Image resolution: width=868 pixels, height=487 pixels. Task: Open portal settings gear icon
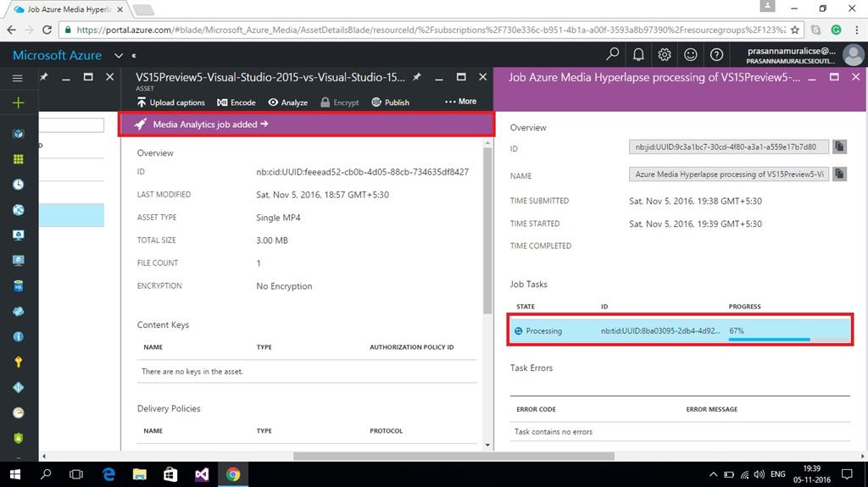pos(665,54)
